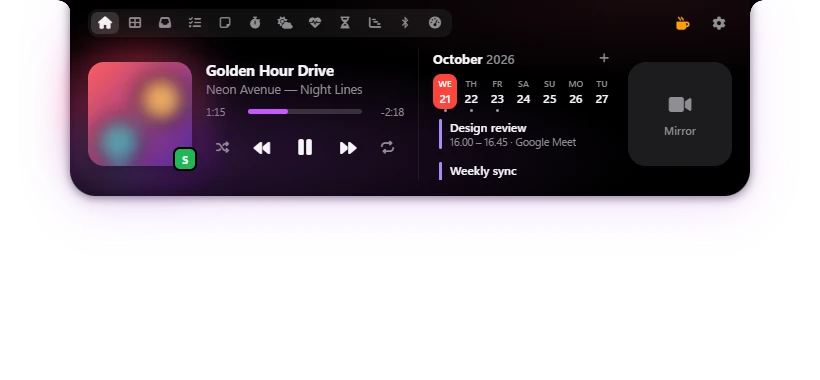Toggle the coffee cup keep-awake icon
Viewport: 820px width, 380px height.
tap(682, 23)
